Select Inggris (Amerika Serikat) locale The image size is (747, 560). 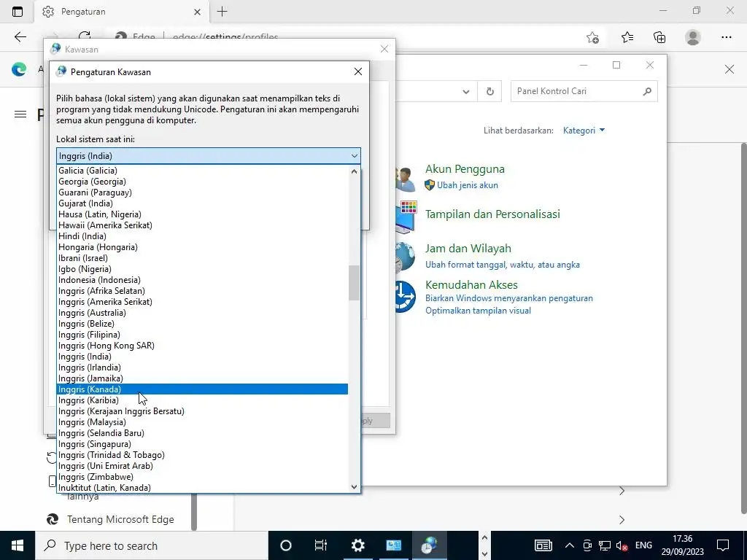pos(202,302)
